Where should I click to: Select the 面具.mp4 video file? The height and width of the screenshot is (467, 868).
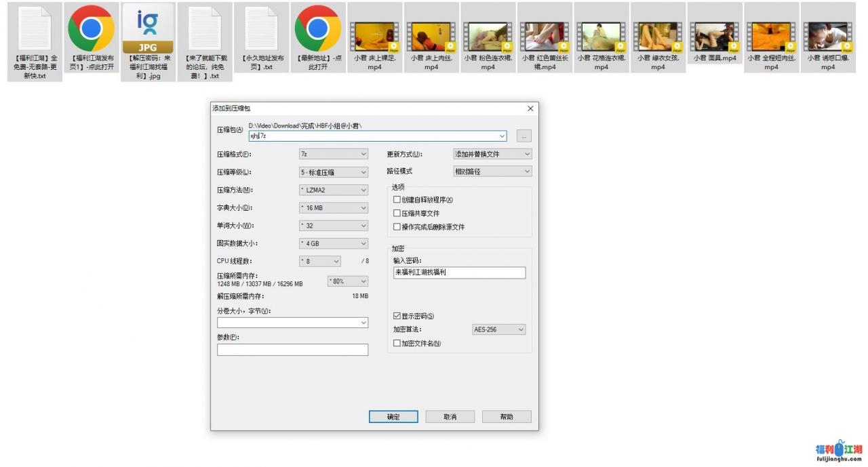[x=714, y=37]
